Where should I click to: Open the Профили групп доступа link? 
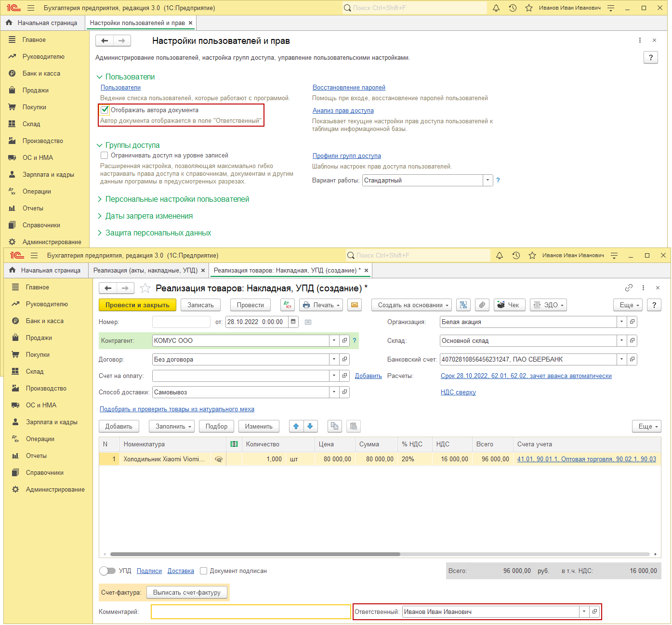(x=347, y=156)
